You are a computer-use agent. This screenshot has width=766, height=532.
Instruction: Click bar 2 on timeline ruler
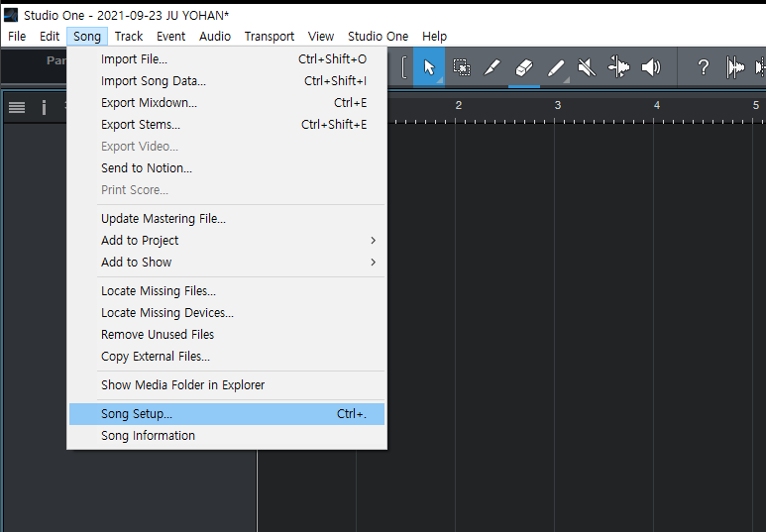pos(458,105)
